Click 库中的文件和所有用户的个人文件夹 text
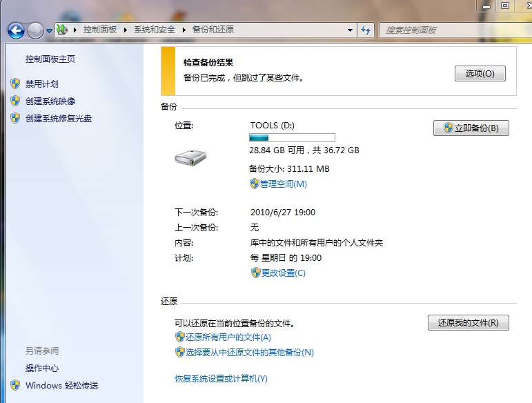Image resolution: width=532 pixels, height=403 pixels. point(317,242)
